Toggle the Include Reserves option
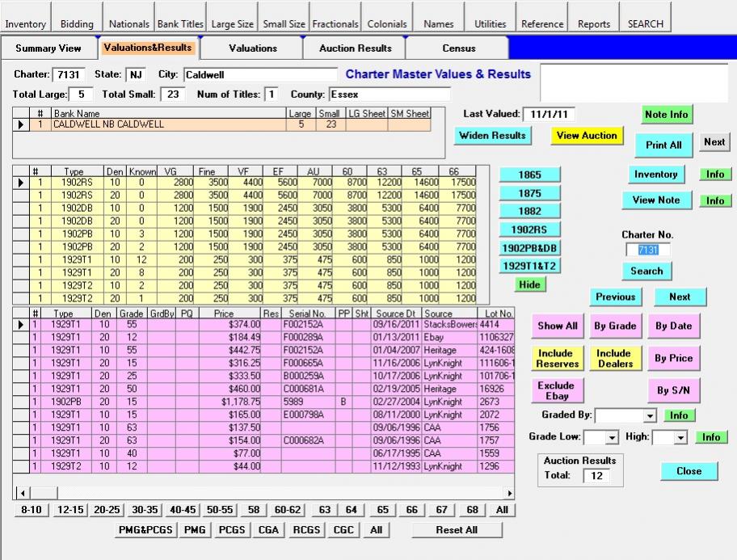 coord(558,359)
